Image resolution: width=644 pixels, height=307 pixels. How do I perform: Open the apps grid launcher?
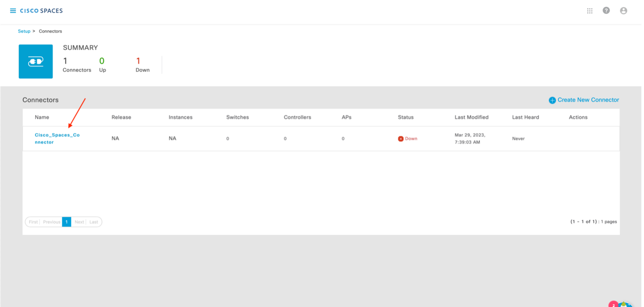tap(590, 11)
